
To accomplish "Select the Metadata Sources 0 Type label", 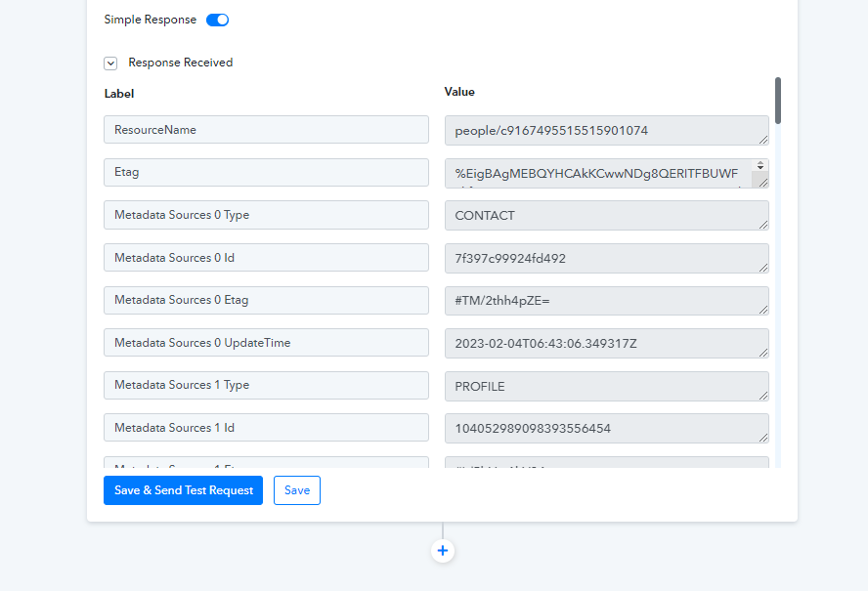I will coord(266,215).
